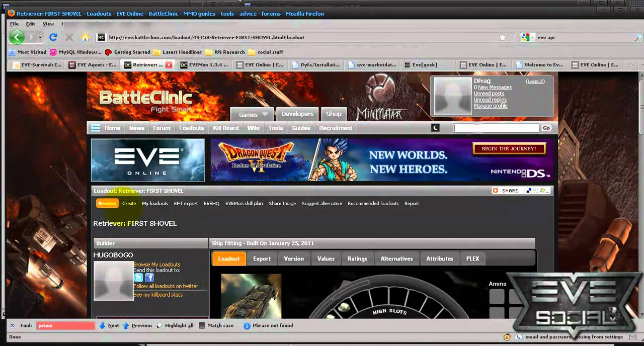Select the Ratings fitting tab
Viewport: 644px width, 346px height.
click(357, 259)
